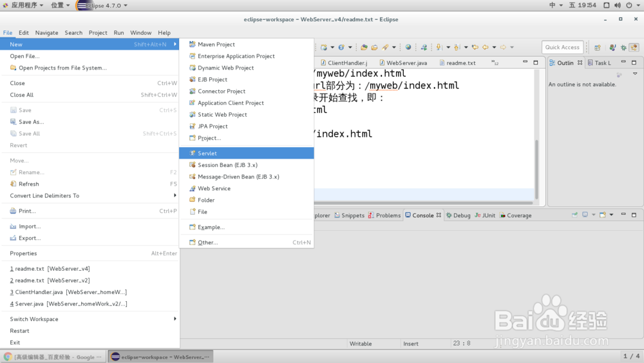Expand Convert Line Delimiters To submenu
The image size is (644, 363).
[x=90, y=195]
